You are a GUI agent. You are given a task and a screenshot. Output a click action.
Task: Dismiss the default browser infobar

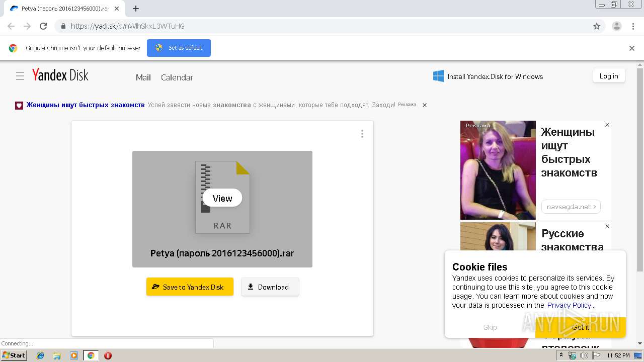point(632,48)
